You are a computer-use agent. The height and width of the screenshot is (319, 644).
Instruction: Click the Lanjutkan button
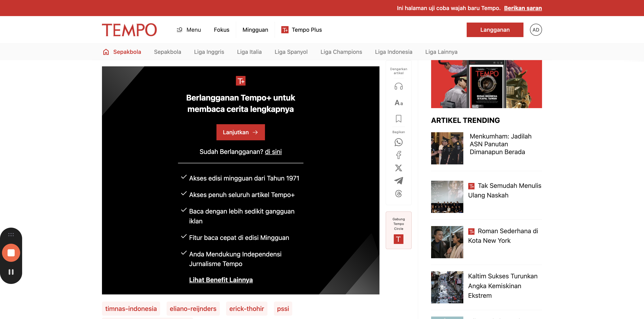[241, 132]
